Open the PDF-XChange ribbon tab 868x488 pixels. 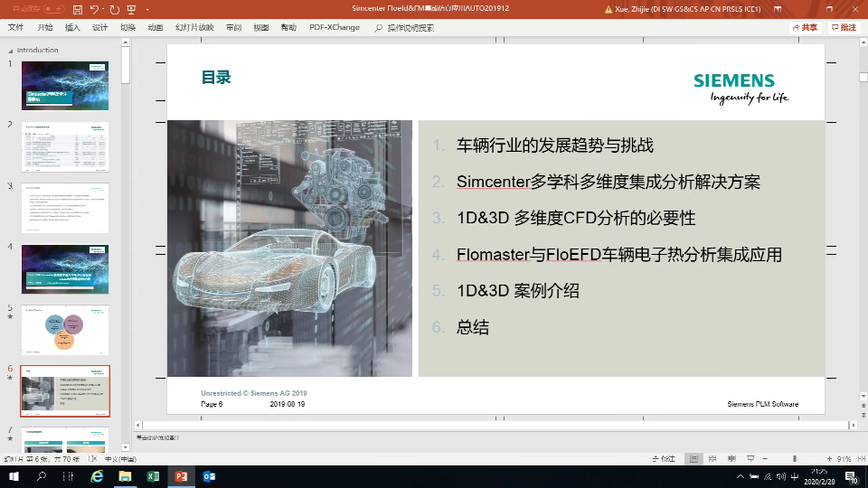coord(335,27)
